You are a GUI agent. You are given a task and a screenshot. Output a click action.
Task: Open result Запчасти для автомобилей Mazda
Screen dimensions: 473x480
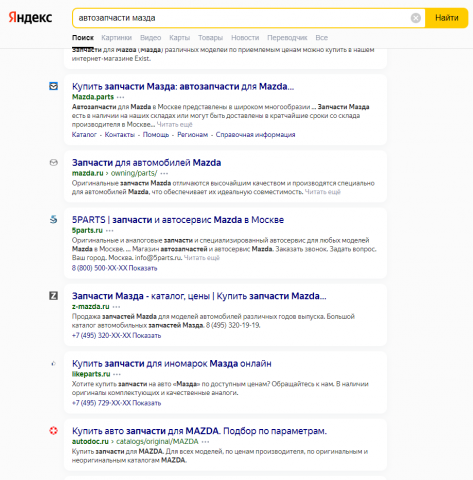[146, 163]
